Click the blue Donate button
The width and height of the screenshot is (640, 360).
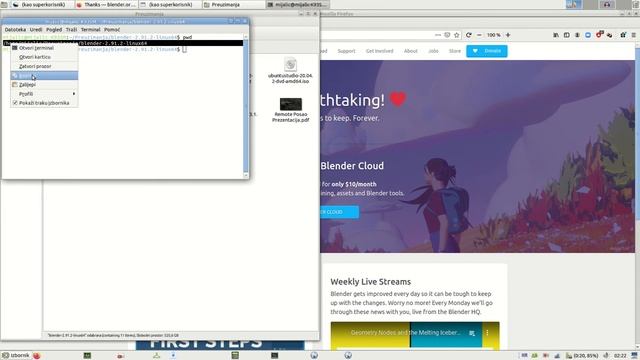click(x=487, y=51)
